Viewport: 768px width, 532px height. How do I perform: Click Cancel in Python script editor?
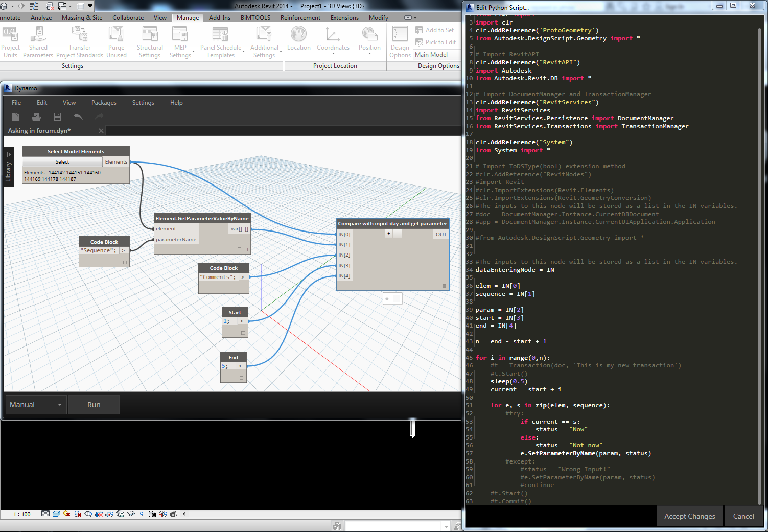point(743,516)
